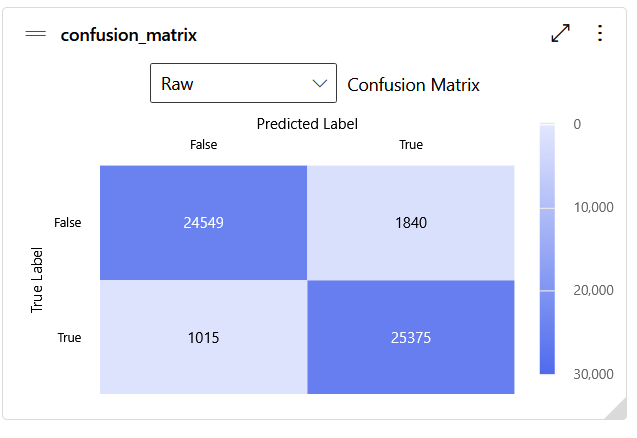Select the 24549 true negative cell
This screenshot has height=438, width=637.
point(203,222)
